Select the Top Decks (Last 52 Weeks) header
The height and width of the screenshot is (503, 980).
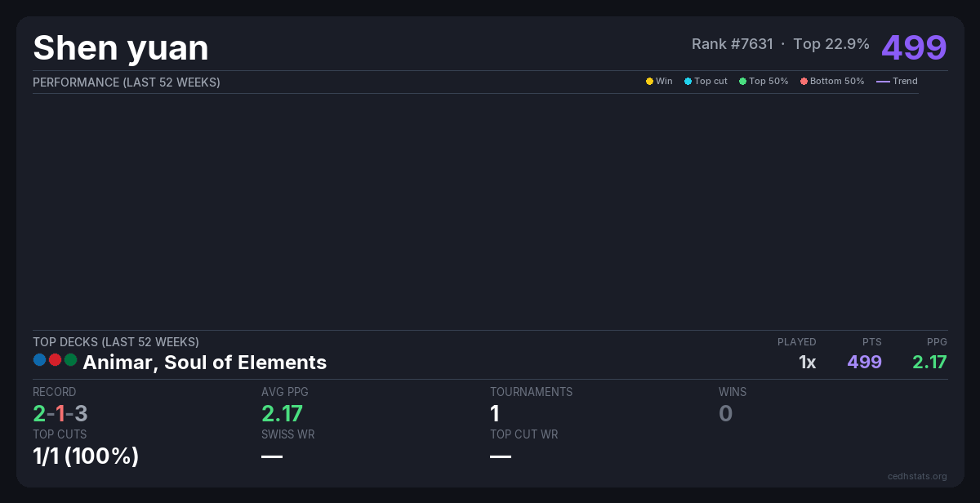[116, 342]
